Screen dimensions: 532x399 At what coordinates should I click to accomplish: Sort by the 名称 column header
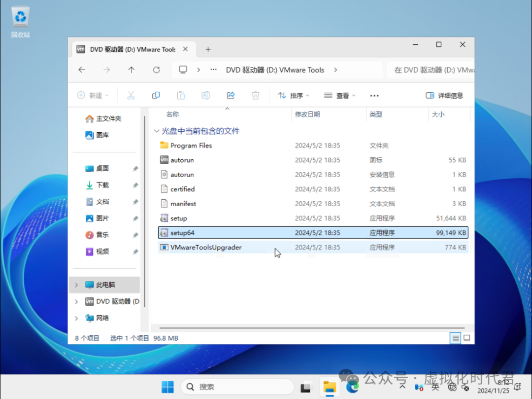click(x=172, y=114)
